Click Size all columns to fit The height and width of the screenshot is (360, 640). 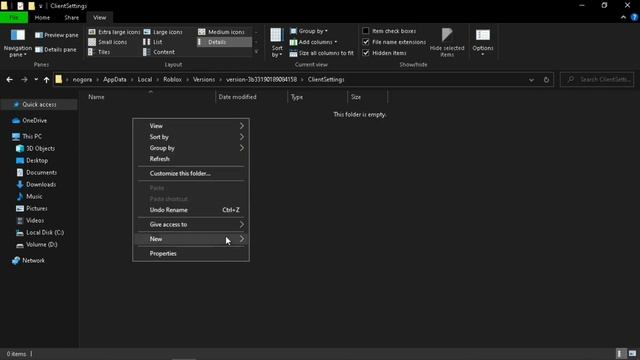(x=322, y=53)
